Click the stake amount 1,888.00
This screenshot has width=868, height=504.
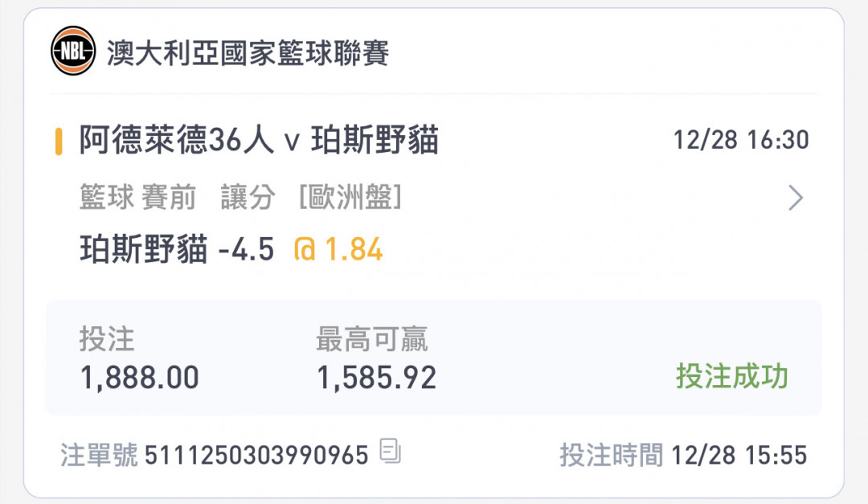(140, 379)
